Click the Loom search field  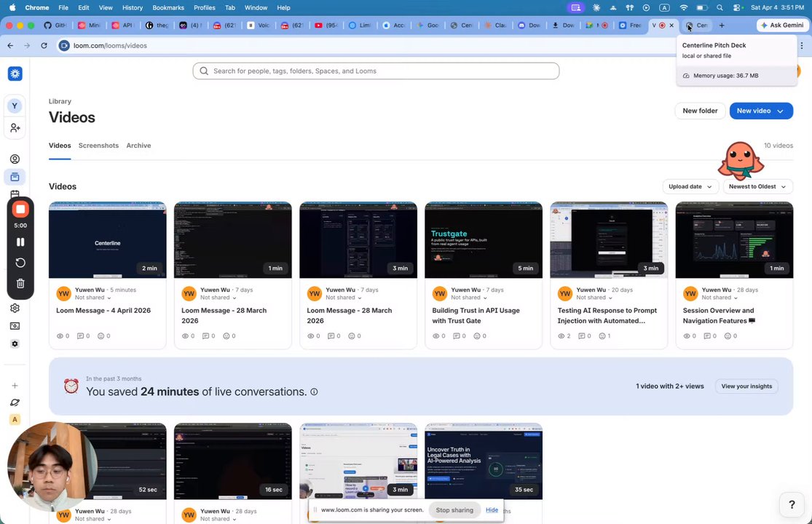[x=376, y=71]
